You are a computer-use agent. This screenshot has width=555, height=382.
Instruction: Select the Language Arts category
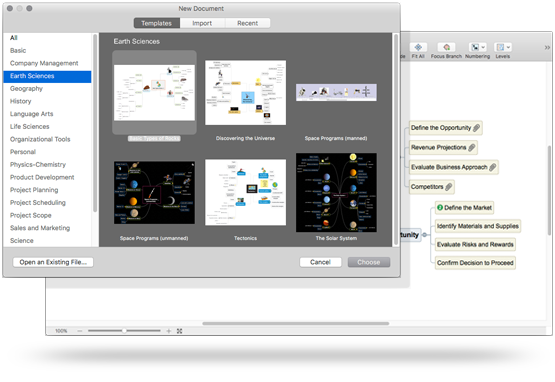[x=47, y=114]
